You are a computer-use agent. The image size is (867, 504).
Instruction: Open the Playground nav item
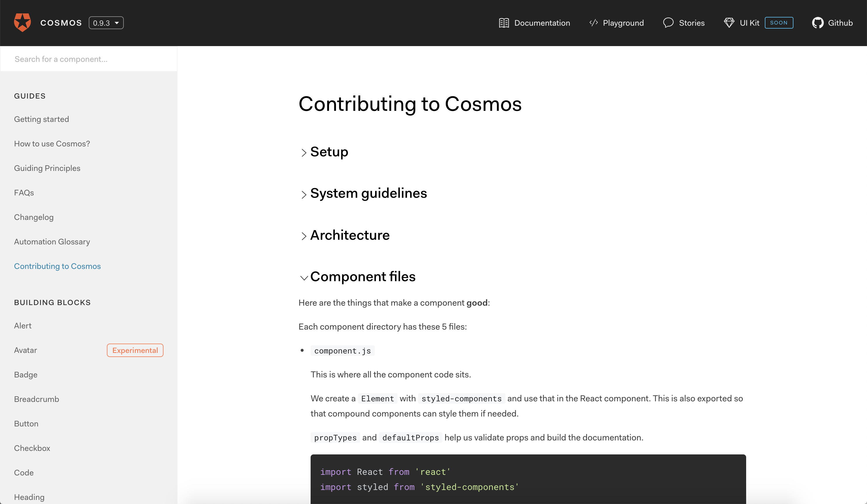point(623,23)
